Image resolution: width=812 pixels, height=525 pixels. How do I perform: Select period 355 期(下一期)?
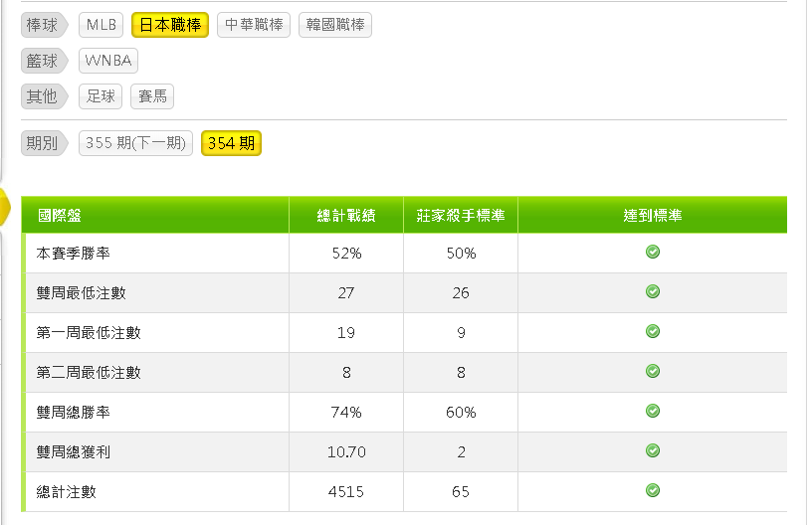[135, 143]
